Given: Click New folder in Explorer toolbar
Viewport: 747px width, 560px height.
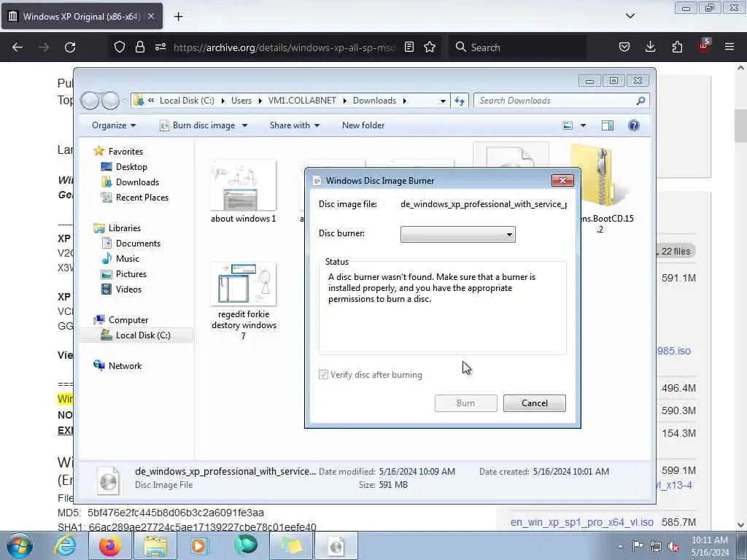Looking at the screenshot, I should [x=363, y=125].
